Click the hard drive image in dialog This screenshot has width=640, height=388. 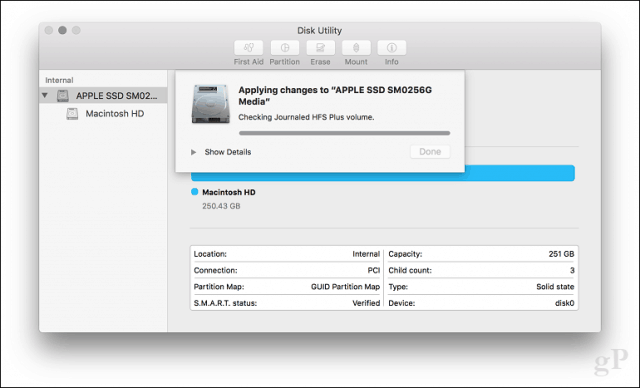pos(210,104)
